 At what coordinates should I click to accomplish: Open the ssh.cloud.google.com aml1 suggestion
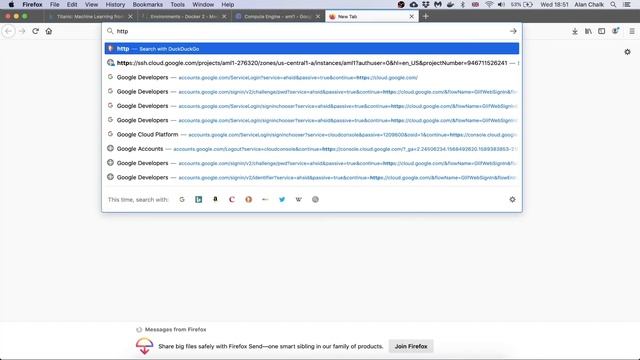[x=312, y=63]
